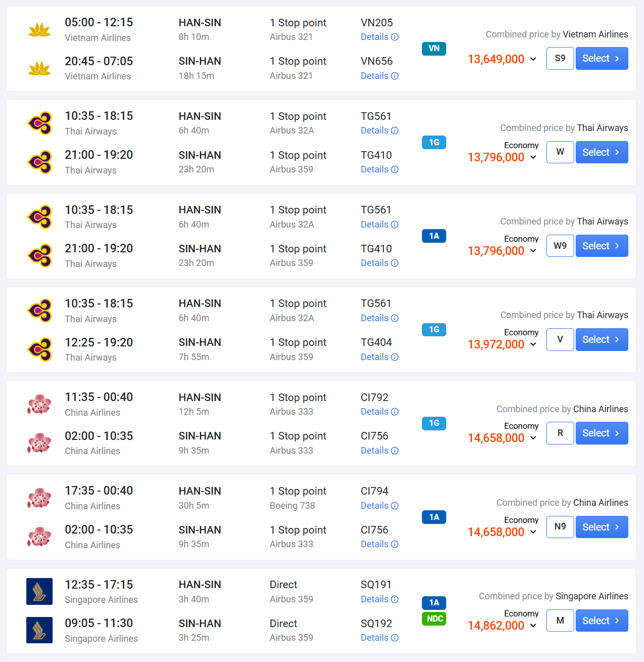Click fare class V box for TG404 itinerary

pos(560,339)
